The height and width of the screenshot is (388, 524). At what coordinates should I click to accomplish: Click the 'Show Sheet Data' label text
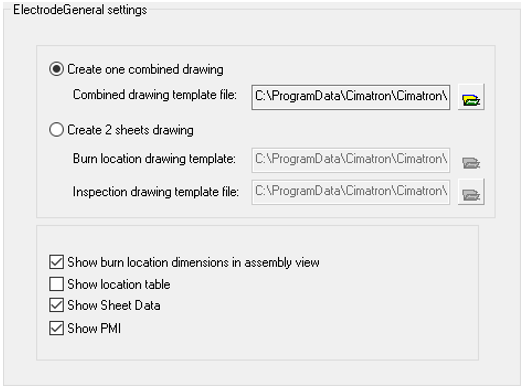tap(114, 305)
